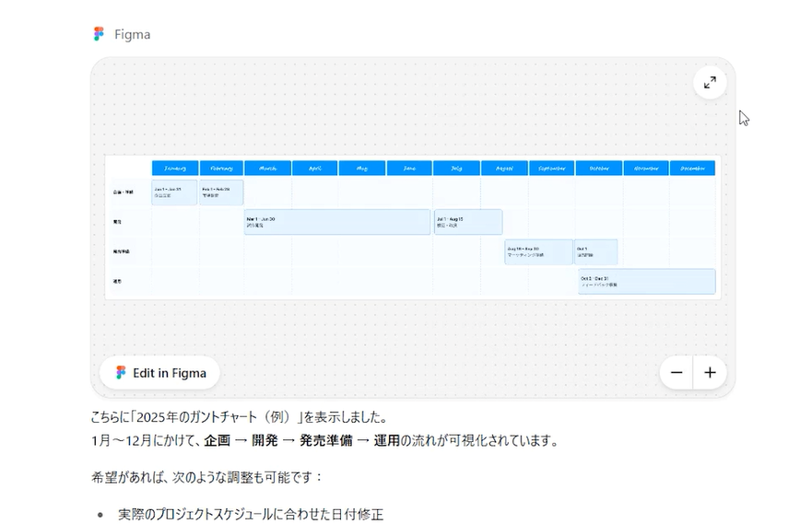
Task: Click the February task bar in first row
Action: 221,192
